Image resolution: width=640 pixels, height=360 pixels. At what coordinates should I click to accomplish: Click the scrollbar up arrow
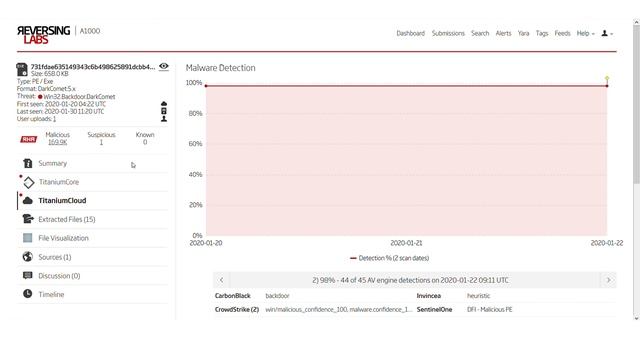[x=636, y=22]
